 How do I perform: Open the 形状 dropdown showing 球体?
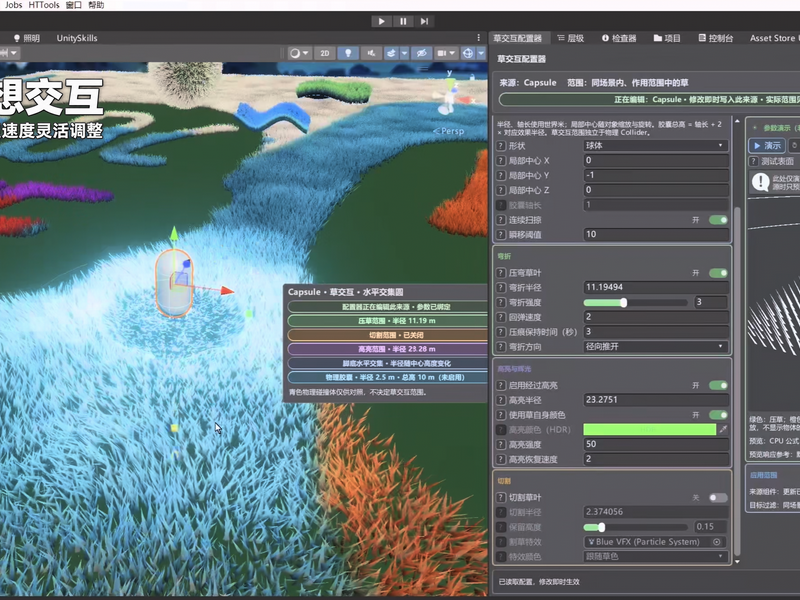[656, 146]
